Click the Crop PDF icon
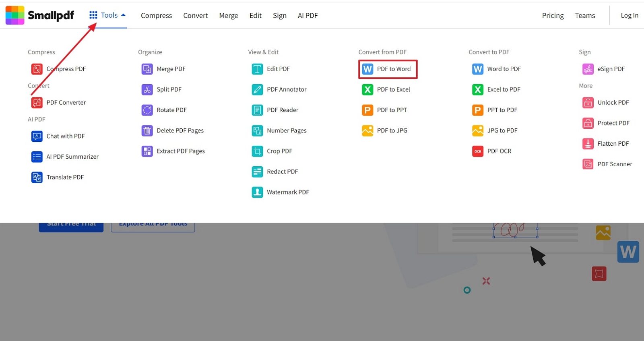The width and height of the screenshot is (644, 341). click(258, 151)
